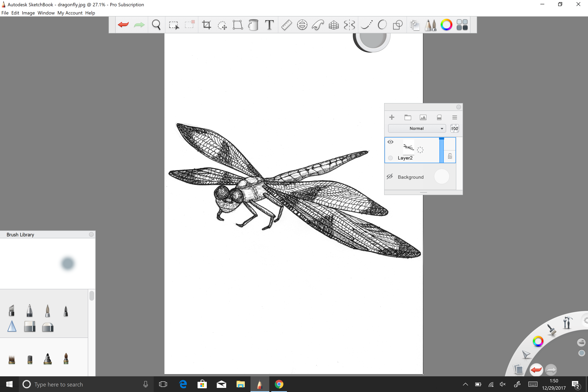588x392 pixels.
Task: Click the red Undo arrow in top toolbar
Action: [x=123, y=25]
